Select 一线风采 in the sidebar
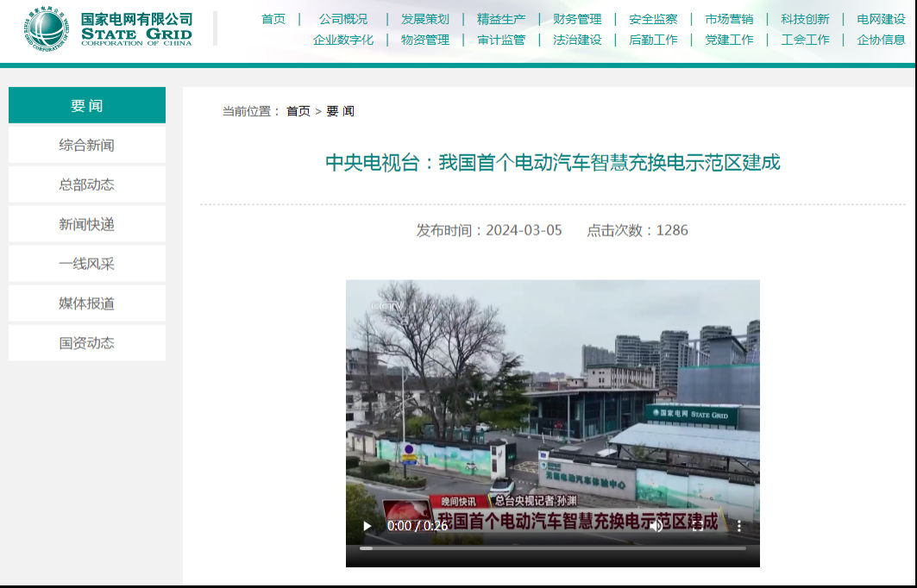Viewport: 917px width, 588px height. (87, 264)
